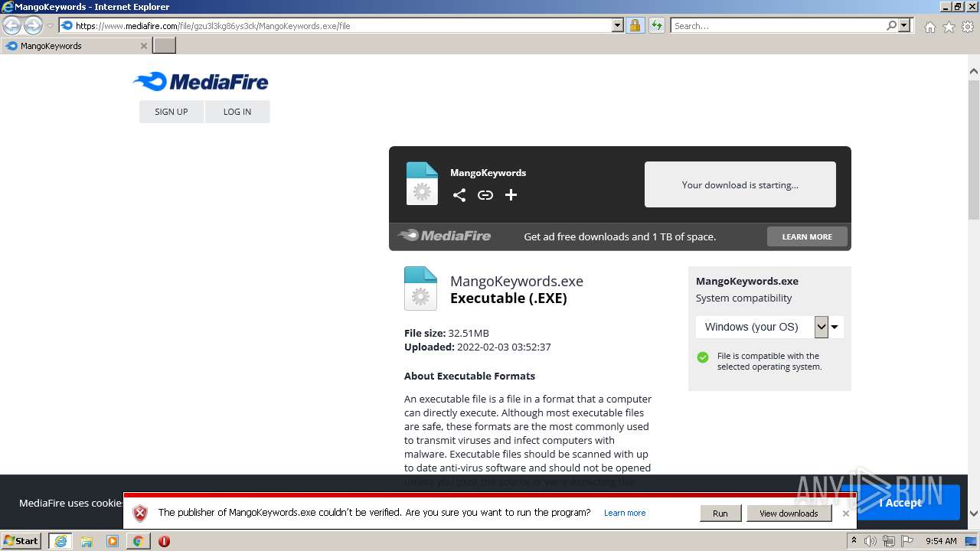
Task: Click the About Executable Formats heading
Action: 469,376
